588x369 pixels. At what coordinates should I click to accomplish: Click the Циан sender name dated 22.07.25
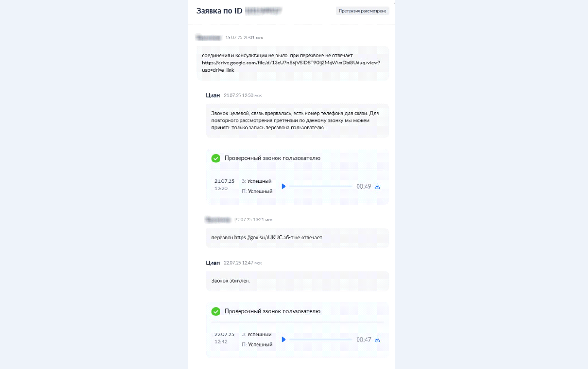(x=213, y=263)
